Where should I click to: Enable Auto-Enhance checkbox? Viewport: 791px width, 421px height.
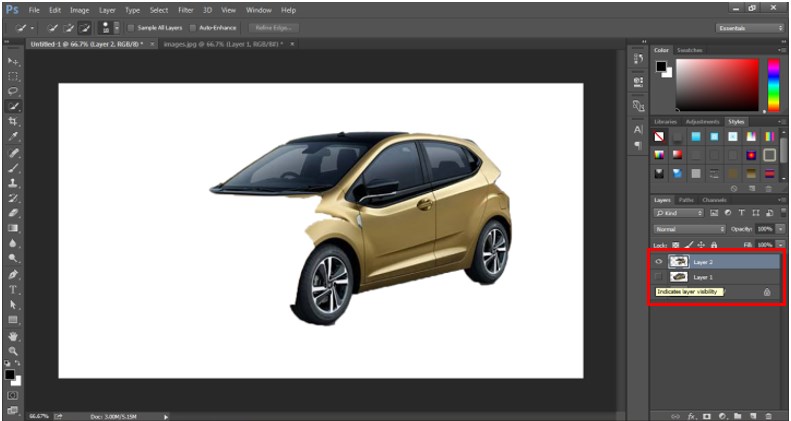(193, 28)
